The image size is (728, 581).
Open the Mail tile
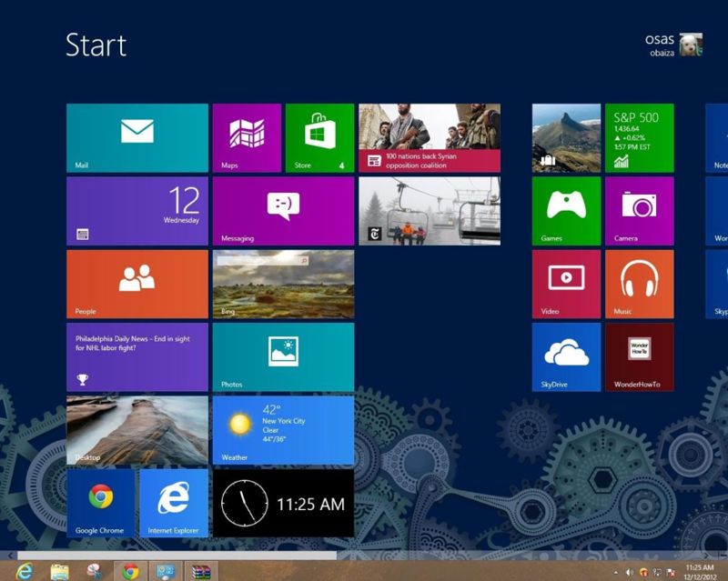(x=136, y=136)
